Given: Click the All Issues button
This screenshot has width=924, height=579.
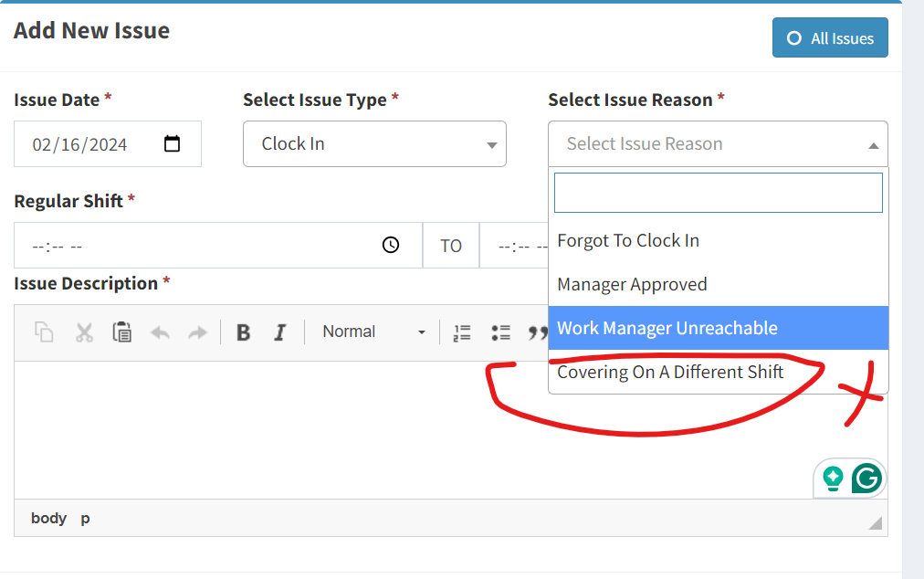Looking at the screenshot, I should coord(830,38).
